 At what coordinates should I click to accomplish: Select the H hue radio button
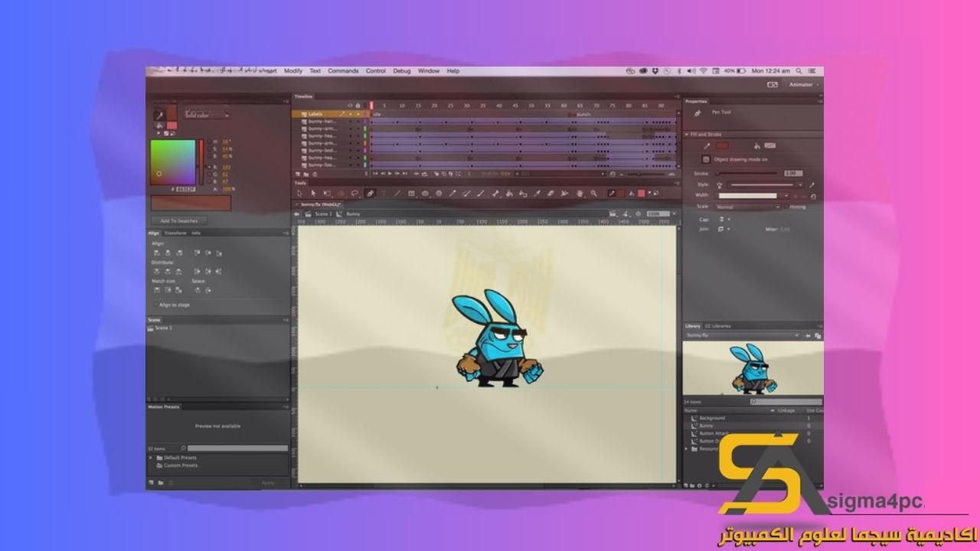click(x=210, y=142)
